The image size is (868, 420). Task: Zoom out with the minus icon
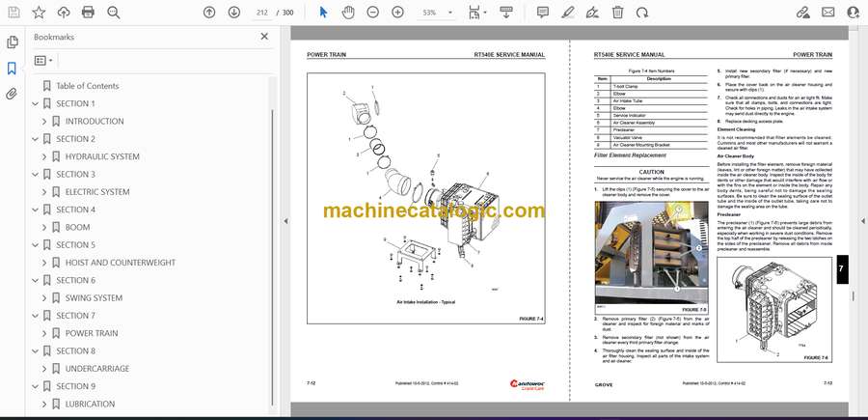[x=373, y=13]
